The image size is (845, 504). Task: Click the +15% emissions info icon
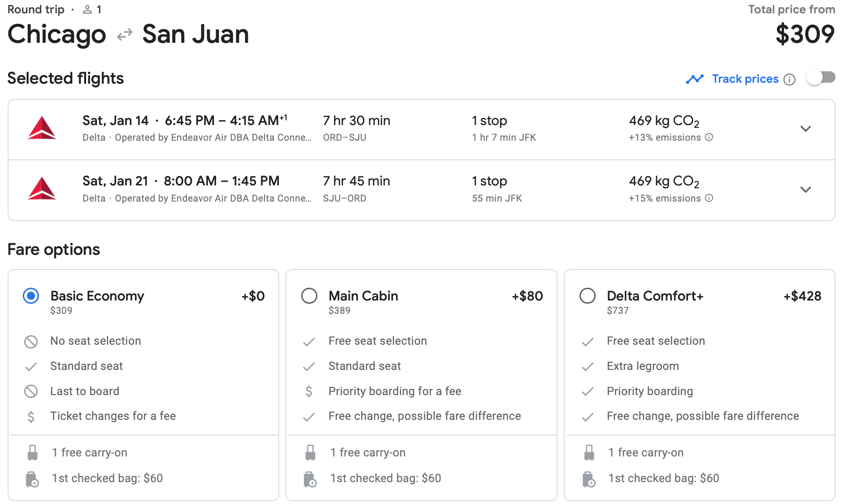[x=709, y=198]
